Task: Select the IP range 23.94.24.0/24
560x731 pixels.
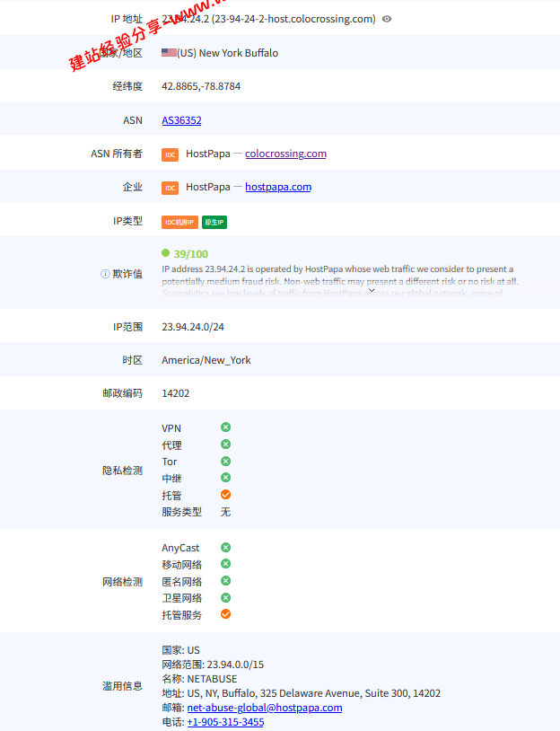Action: coord(193,327)
